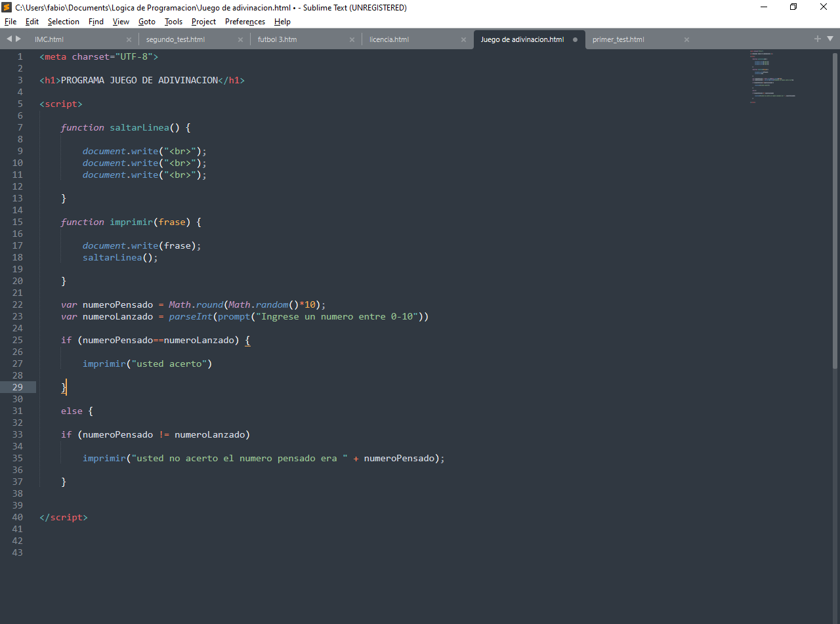Image resolution: width=840 pixels, height=624 pixels.
Task: Open the Project menu
Action: 203,22
